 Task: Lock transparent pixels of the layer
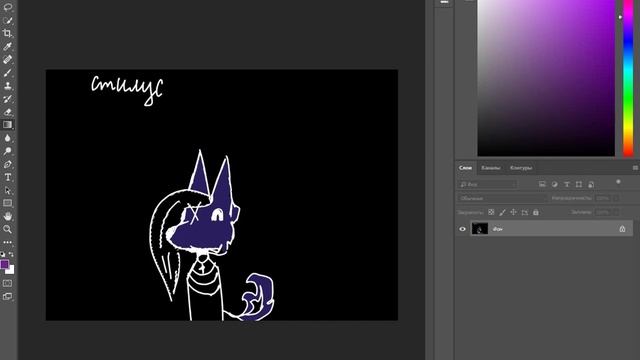[x=491, y=212]
